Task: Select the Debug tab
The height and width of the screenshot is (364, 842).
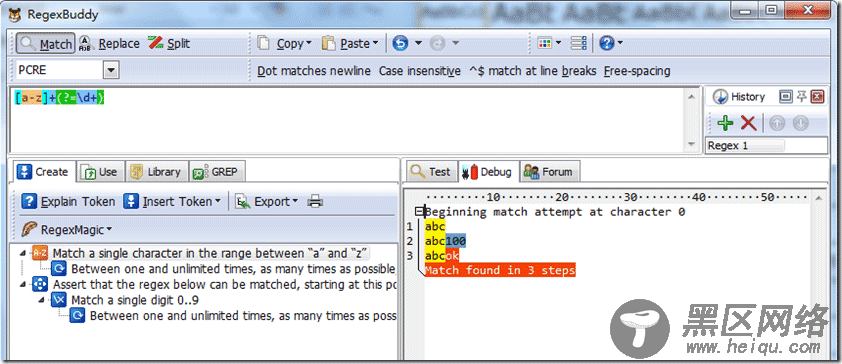Action: pos(489,172)
